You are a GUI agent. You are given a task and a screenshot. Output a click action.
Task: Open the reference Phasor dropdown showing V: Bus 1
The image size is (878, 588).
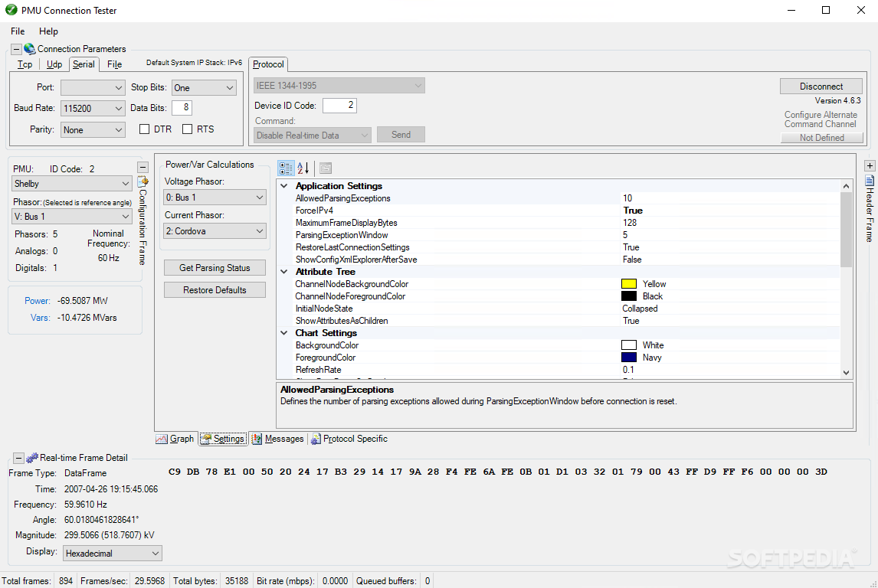72,217
